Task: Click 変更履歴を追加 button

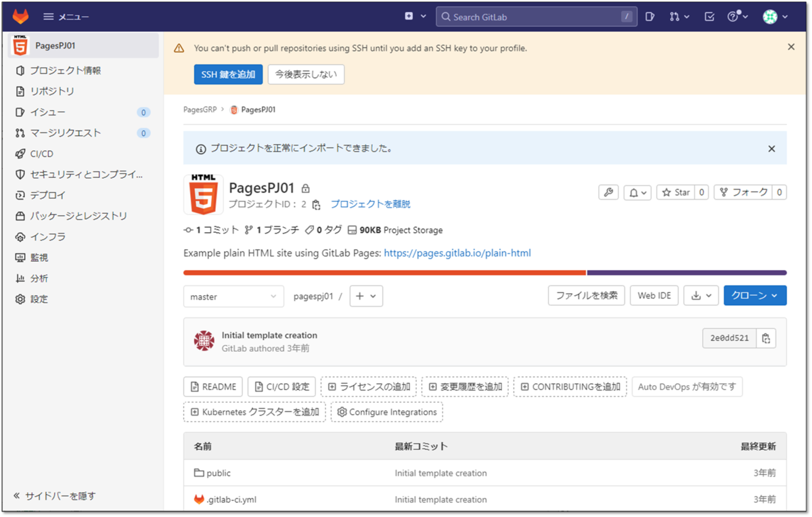Action: pyautogui.click(x=466, y=387)
